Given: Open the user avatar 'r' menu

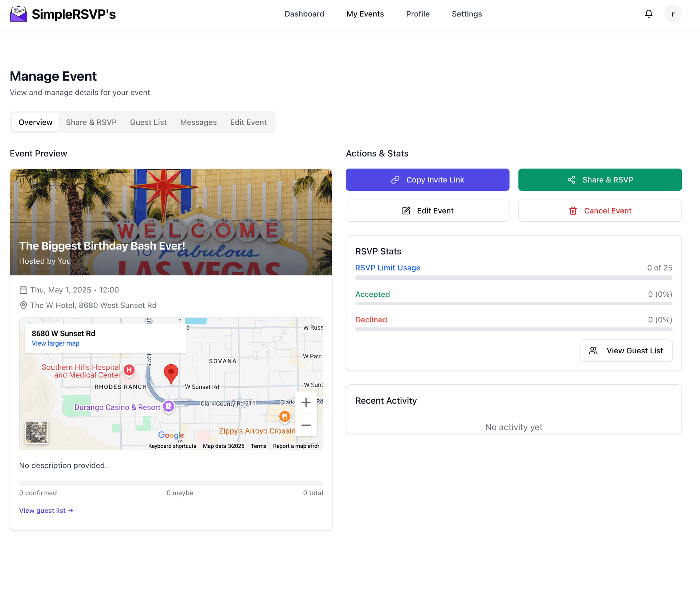Looking at the screenshot, I should coord(673,14).
